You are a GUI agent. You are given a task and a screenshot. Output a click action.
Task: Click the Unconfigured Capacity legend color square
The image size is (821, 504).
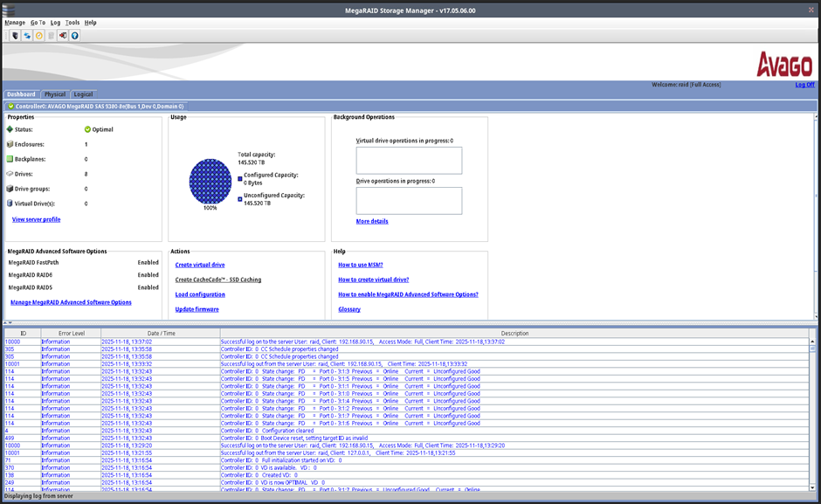pos(240,199)
